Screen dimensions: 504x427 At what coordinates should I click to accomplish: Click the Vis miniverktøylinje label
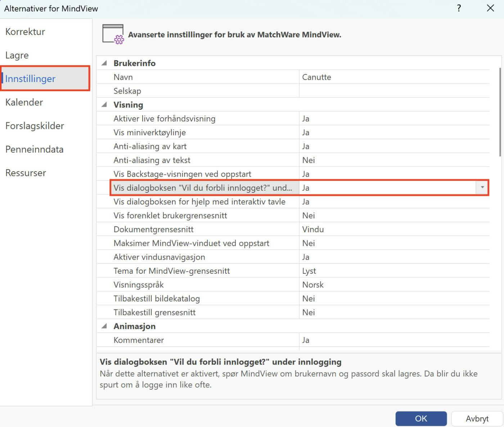[150, 132]
